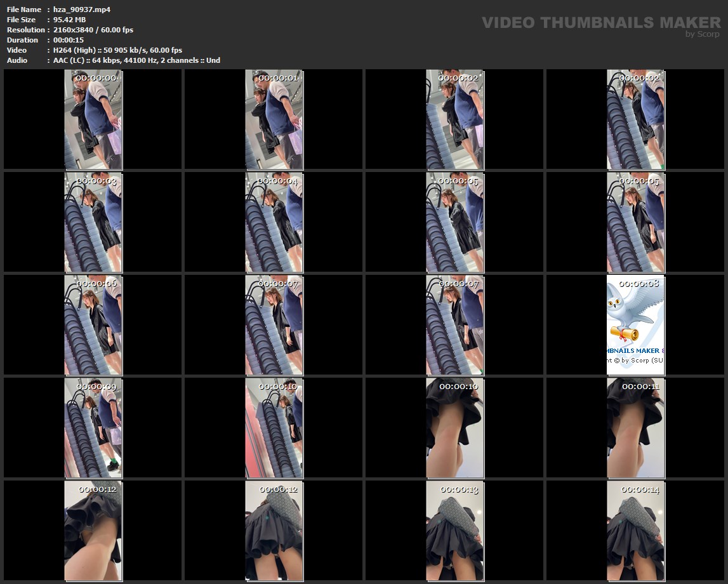Select the thumbnail stamped 00:00:01
The image size is (728, 584).
(274, 120)
